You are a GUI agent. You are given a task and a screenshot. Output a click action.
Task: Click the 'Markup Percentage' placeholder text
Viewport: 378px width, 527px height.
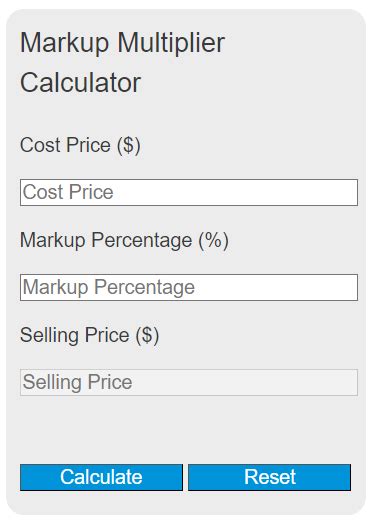(x=109, y=288)
